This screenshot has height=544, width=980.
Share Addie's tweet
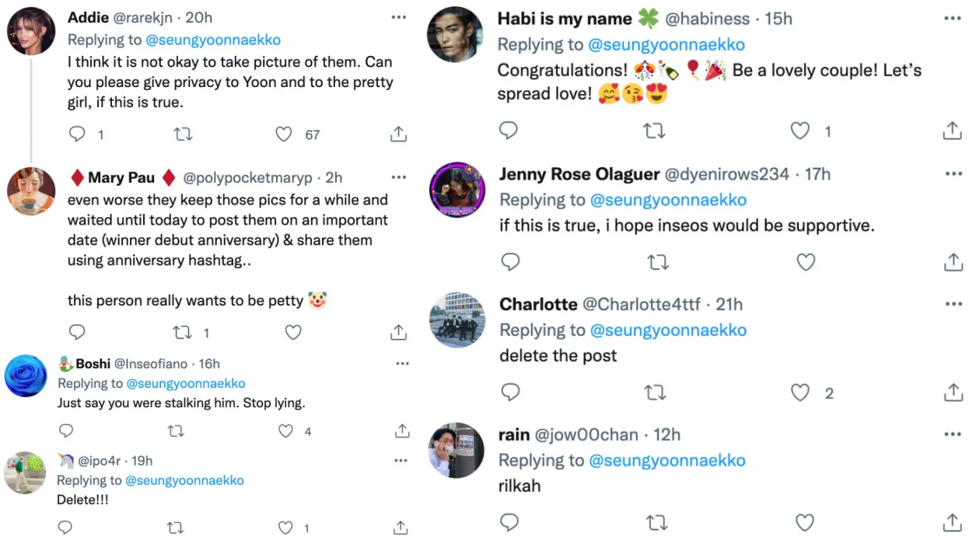[x=398, y=134]
